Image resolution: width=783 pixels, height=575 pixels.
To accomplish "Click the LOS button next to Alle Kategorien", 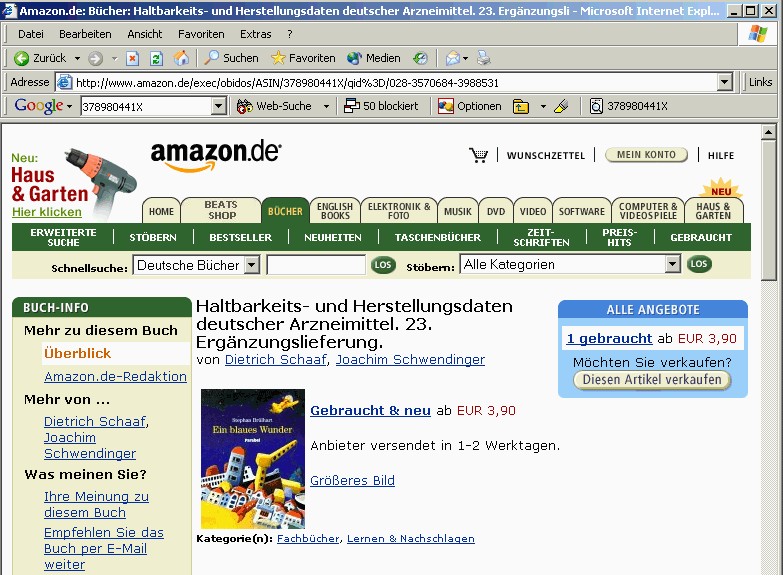I will (699, 264).
